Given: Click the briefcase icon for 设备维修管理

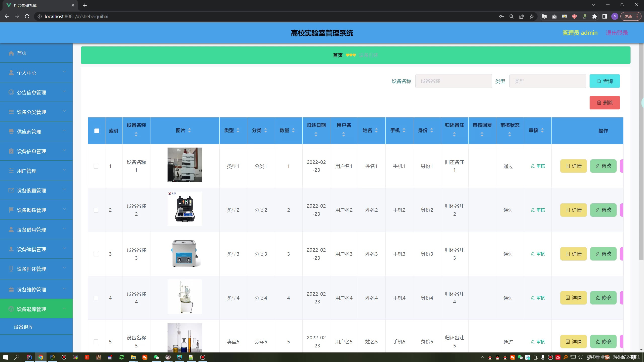Looking at the screenshot, I should tap(11, 289).
